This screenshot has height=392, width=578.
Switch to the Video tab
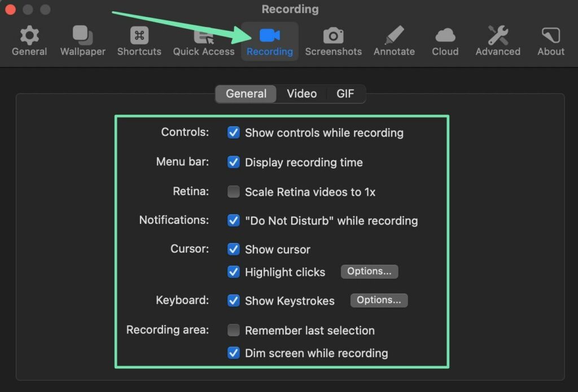[301, 94]
